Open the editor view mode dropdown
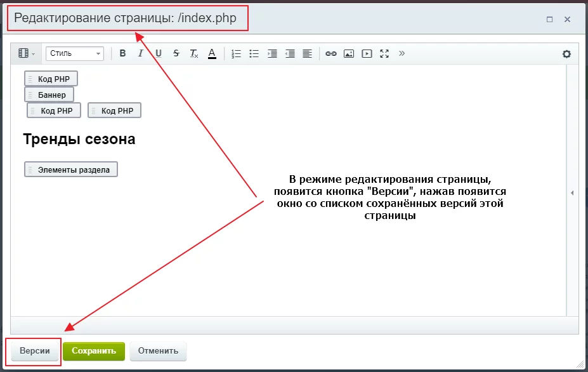Image resolution: width=588 pixels, height=372 pixels. [26, 54]
